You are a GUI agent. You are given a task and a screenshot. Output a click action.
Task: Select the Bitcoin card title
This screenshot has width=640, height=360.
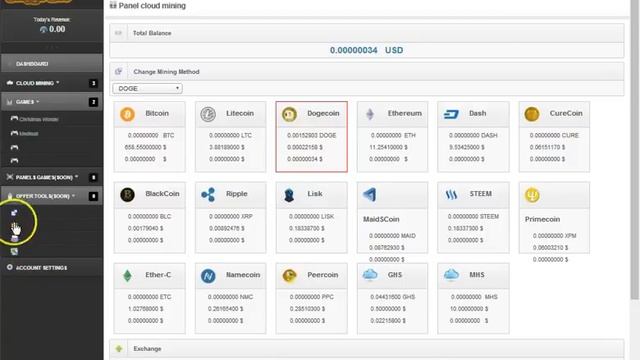(x=157, y=113)
